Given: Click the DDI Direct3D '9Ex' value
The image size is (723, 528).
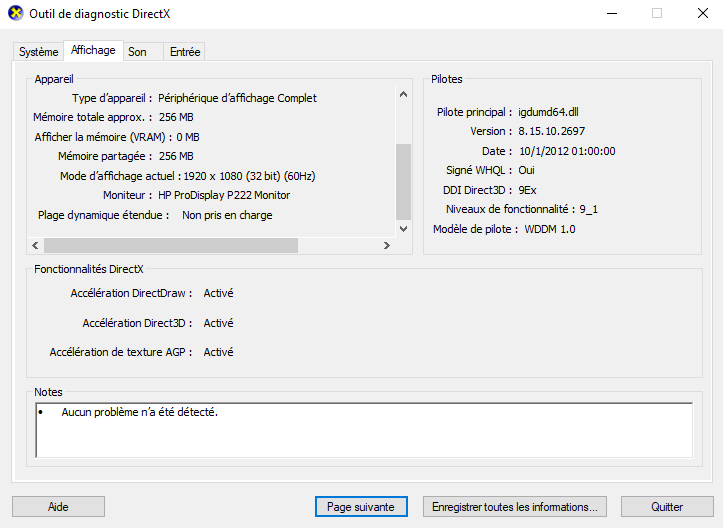Looking at the screenshot, I should [527, 190].
